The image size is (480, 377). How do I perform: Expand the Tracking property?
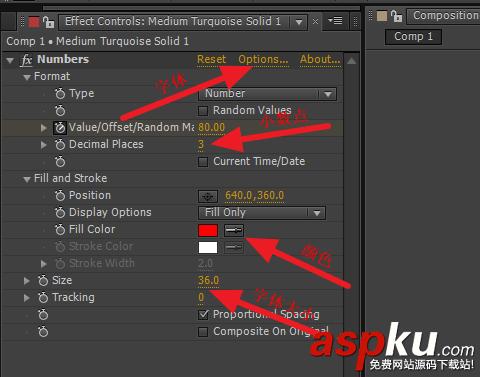[26, 298]
